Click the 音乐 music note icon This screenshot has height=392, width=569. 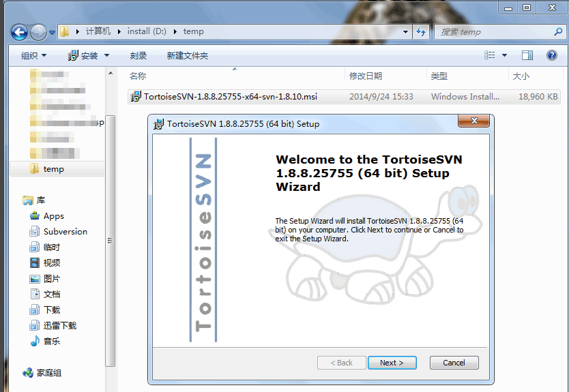(35, 342)
